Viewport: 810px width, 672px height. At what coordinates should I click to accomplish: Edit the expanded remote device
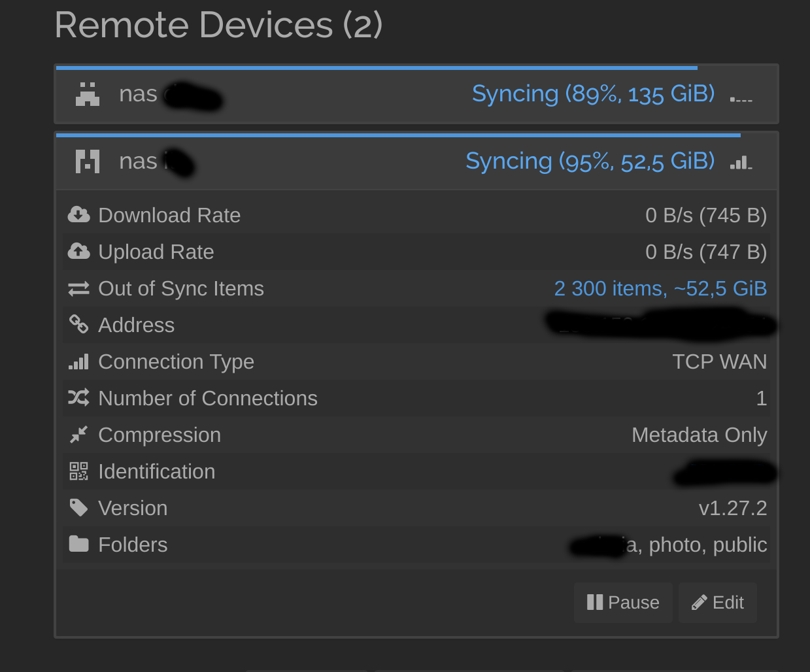[718, 602]
